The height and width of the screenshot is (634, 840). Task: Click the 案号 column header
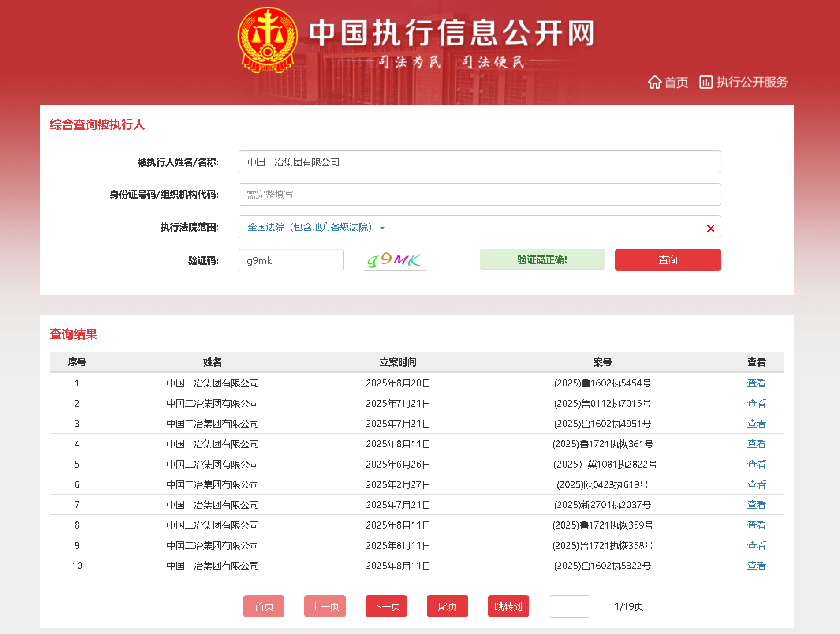[x=602, y=362]
